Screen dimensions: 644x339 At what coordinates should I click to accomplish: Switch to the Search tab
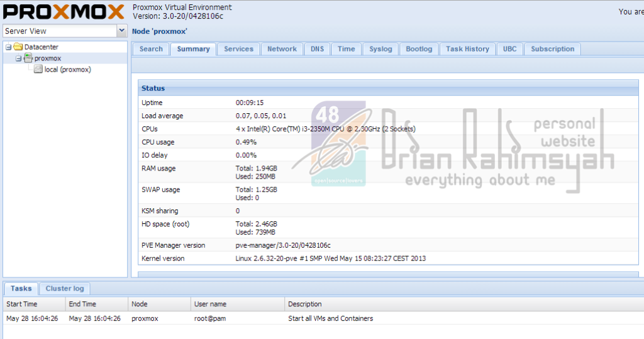pyautogui.click(x=151, y=49)
